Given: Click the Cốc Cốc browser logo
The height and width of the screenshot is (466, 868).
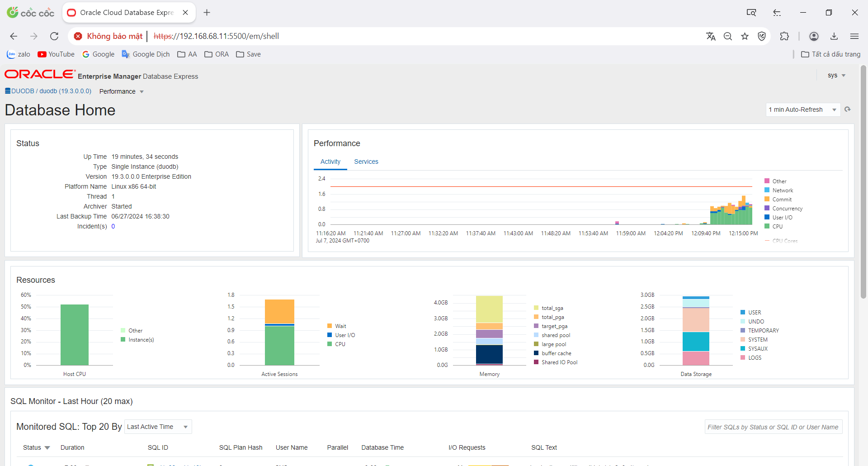Looking at the screenshot, I should 30,13.
